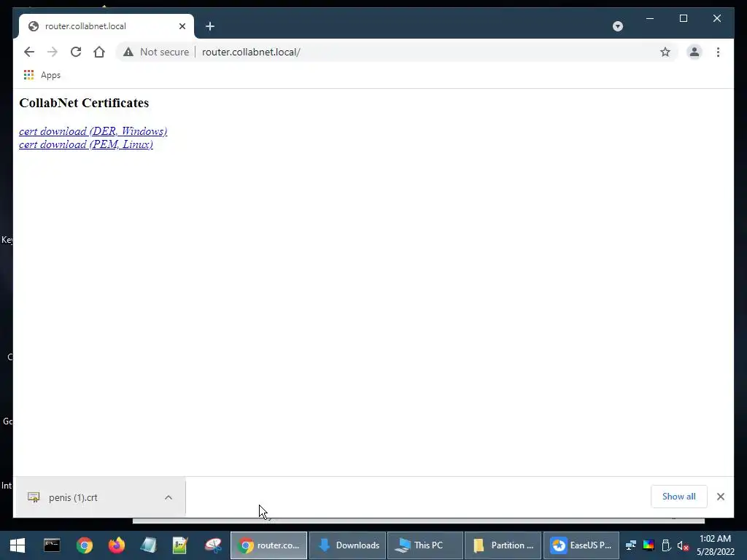Switch to the EaseUS Partition taskbar window
The width and height of the screenshot is (747, 560).
[x=581, y=545]
